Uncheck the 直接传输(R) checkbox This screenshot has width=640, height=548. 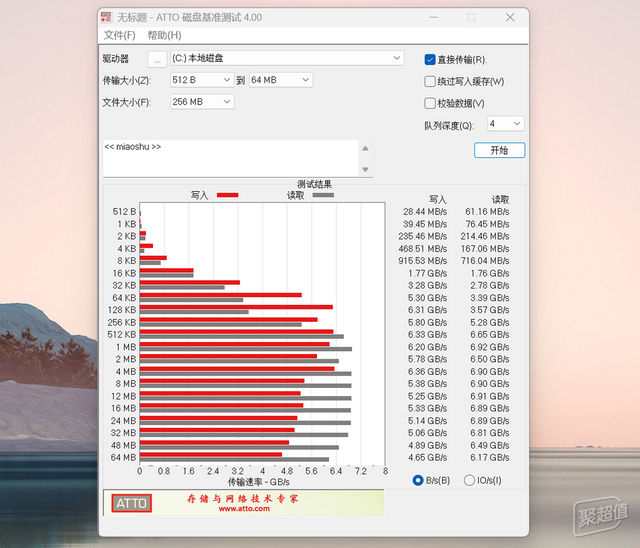click(430, 60)
